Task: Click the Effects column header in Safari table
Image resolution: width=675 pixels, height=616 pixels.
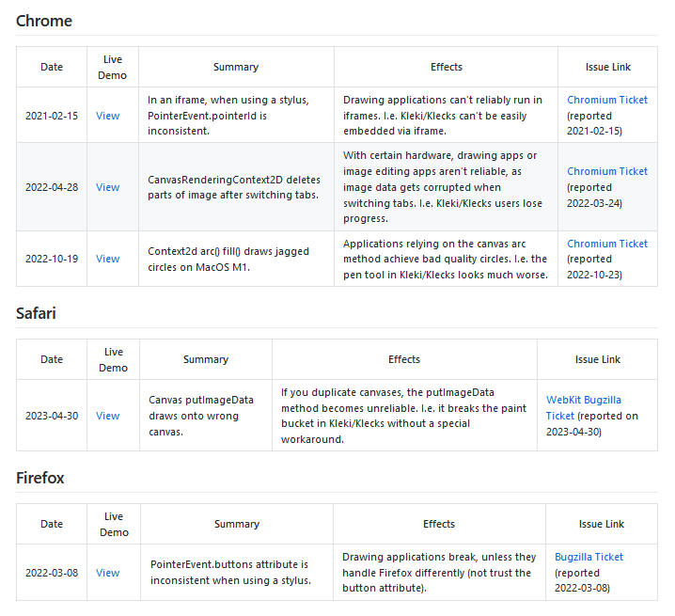Action: coord(404,359)
